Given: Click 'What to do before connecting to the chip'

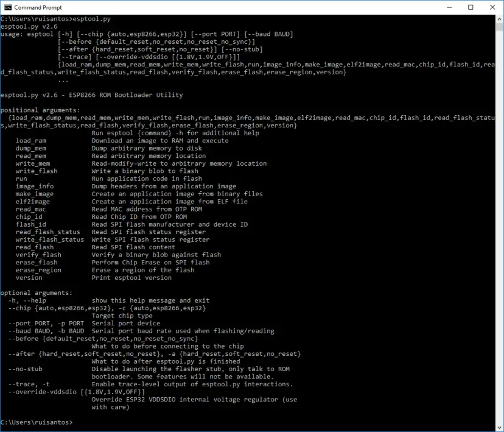Looking at the screenshot, I should pos(168,346).
